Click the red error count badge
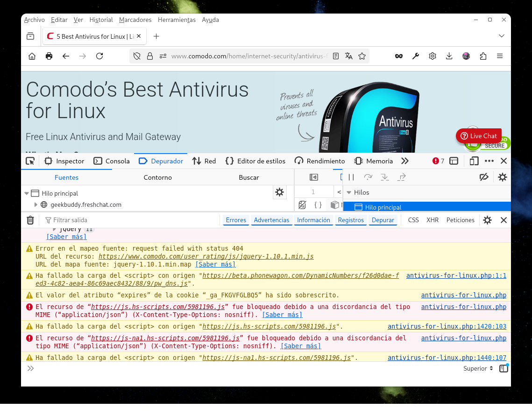 pos(439,161)
